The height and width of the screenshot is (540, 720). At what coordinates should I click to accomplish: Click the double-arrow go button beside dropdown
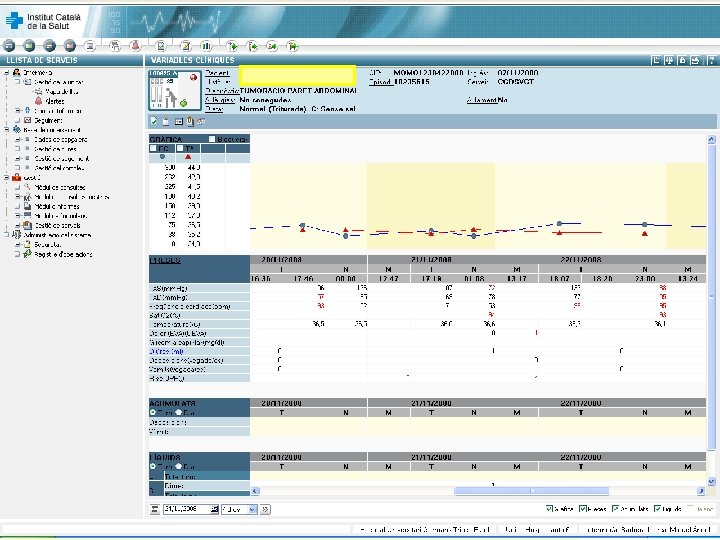(x=265, y=509)
